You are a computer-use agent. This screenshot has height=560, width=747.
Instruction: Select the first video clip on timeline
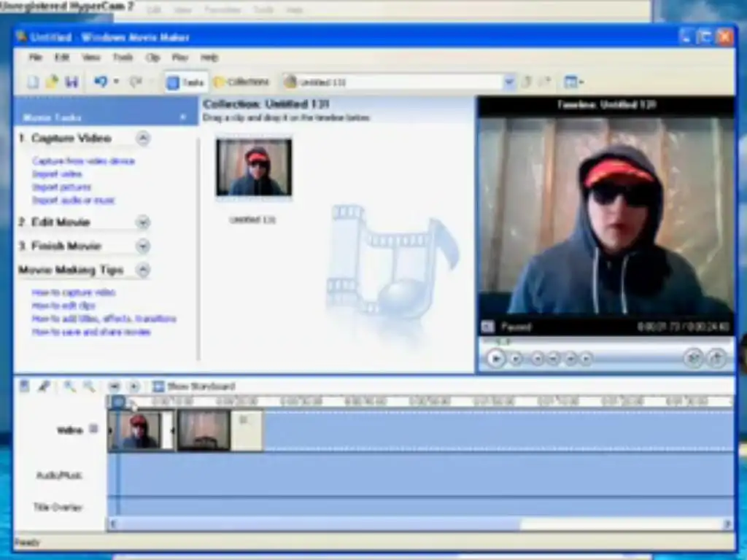(x=141, y=430)
